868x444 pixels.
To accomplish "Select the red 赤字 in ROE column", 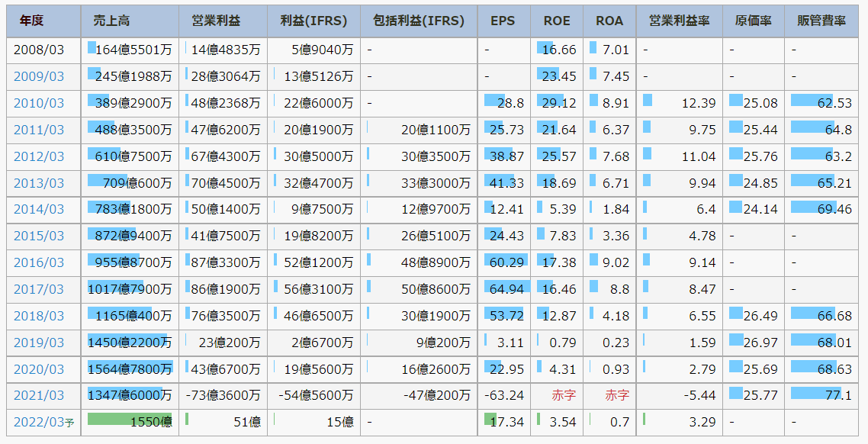I will (x=564, y=395).
